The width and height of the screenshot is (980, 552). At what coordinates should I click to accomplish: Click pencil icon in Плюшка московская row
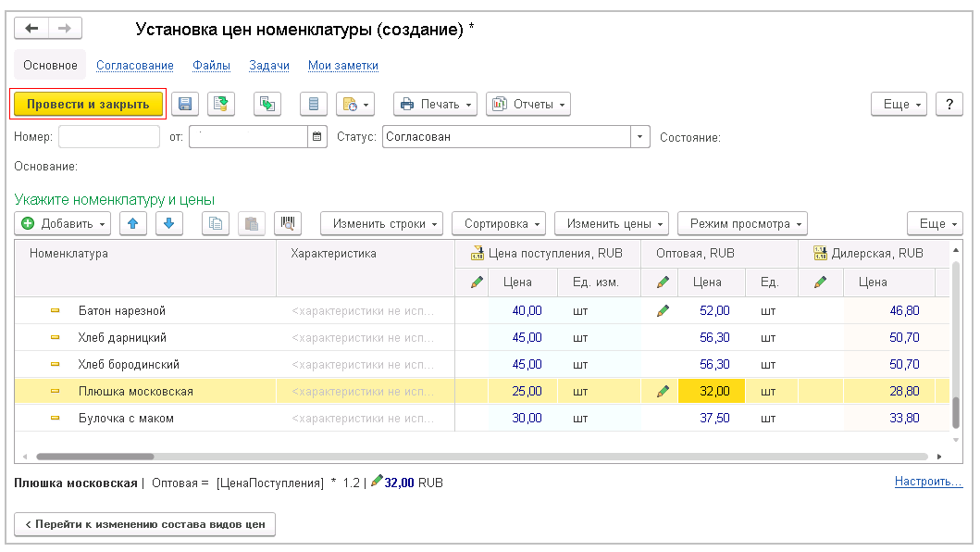664,391
